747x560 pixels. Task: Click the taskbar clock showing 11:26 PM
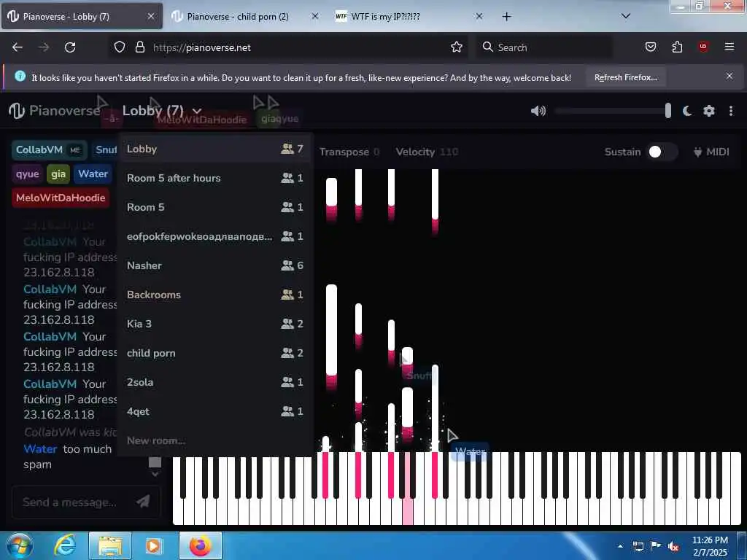tap(709, 545)
